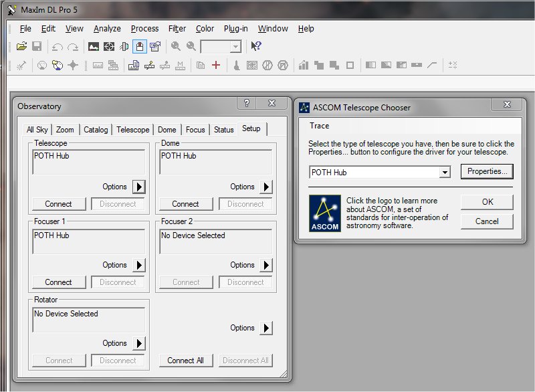The image size is (535, 392).
Task: Activate the context help pointer icon
Action: coord(256,46)
